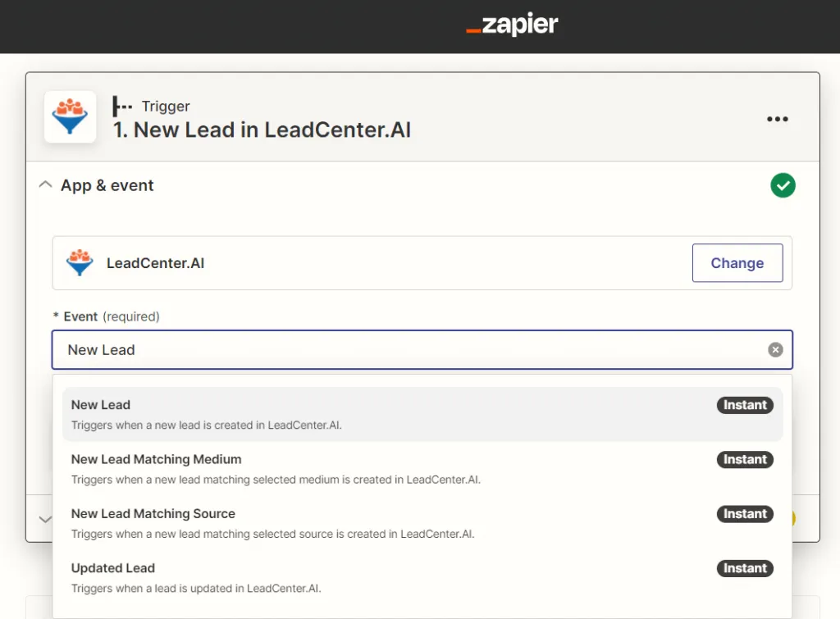Screen dimensions: 840x619
Task: Select the Updated Lead event option
Action: [x=422, y=578]
